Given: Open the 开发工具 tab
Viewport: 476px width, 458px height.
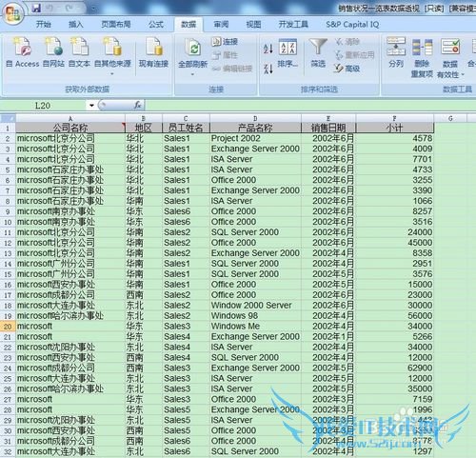Looking at the screenshot, I should point(293,25).
